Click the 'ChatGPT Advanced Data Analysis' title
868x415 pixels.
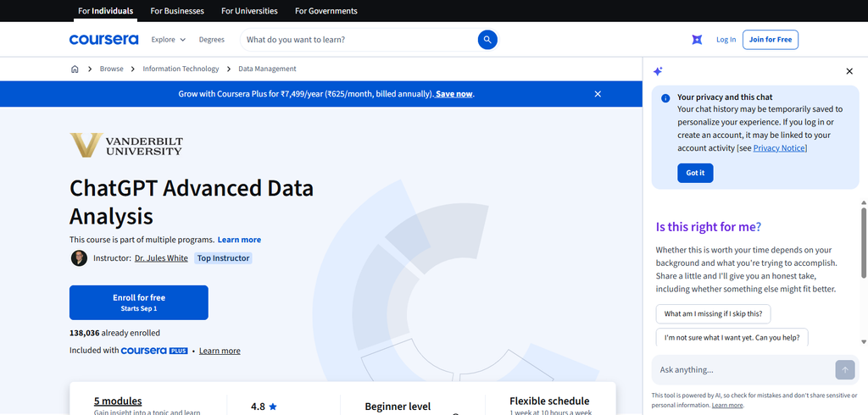point(192,202)
